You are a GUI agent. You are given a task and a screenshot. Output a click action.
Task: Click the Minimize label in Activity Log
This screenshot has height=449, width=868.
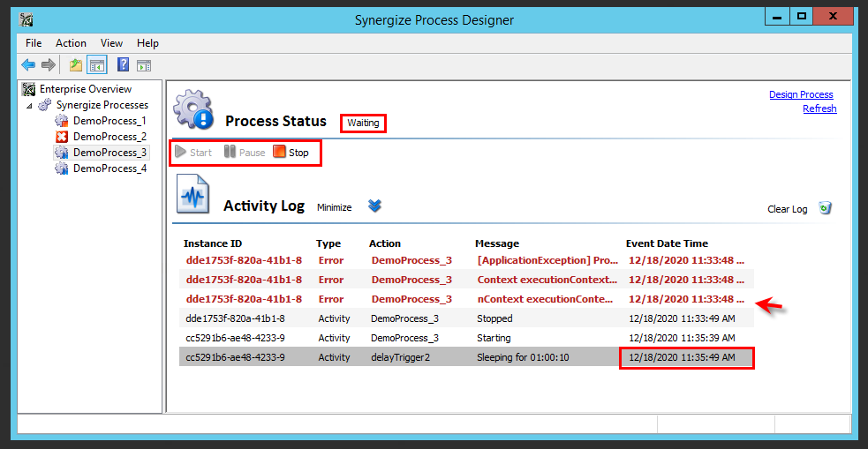335,208
